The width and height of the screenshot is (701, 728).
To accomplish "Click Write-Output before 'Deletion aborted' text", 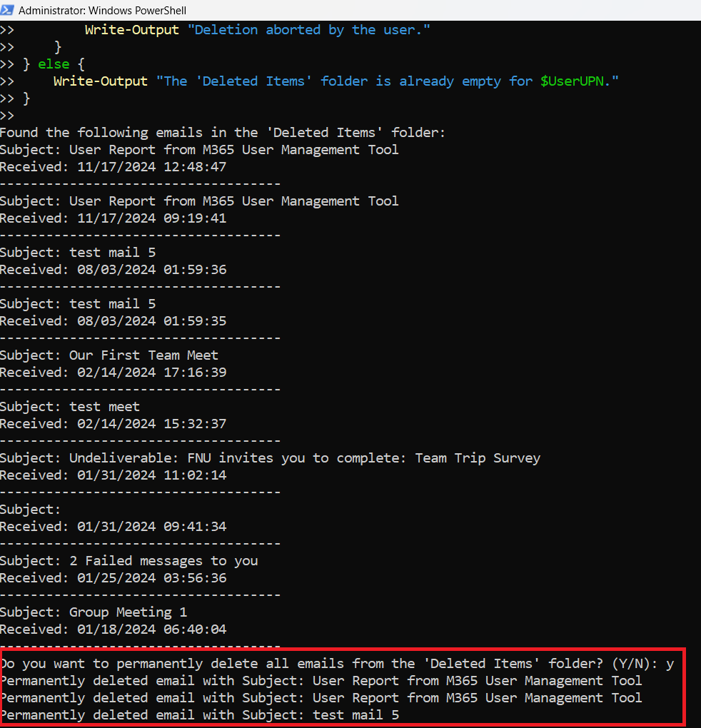I will [131, 30].
